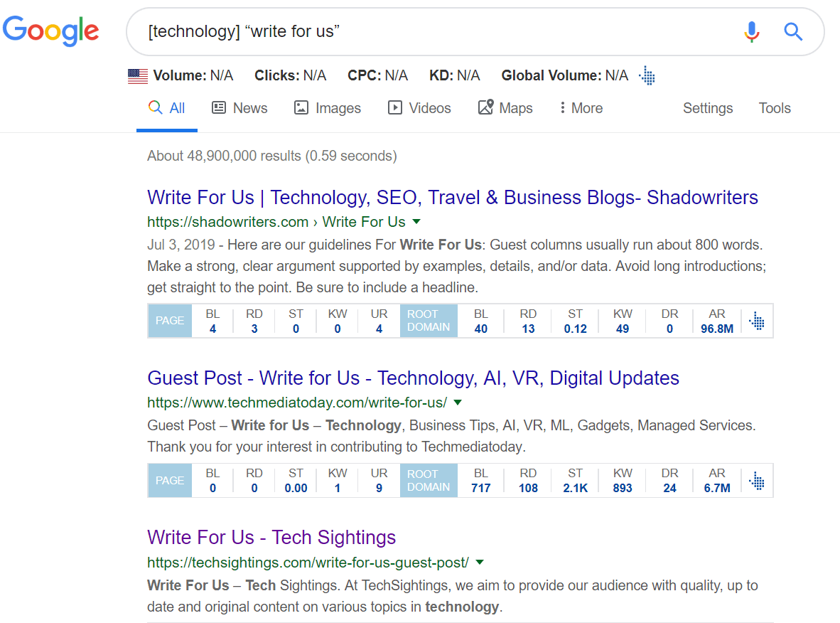Click the techmediatoday.com write-for-us URL

[x=297, y=402]
